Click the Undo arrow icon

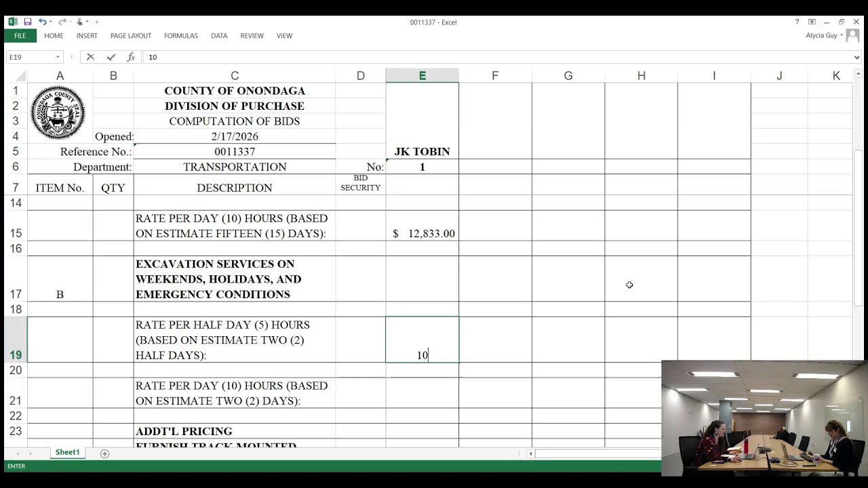pos(41,22)
